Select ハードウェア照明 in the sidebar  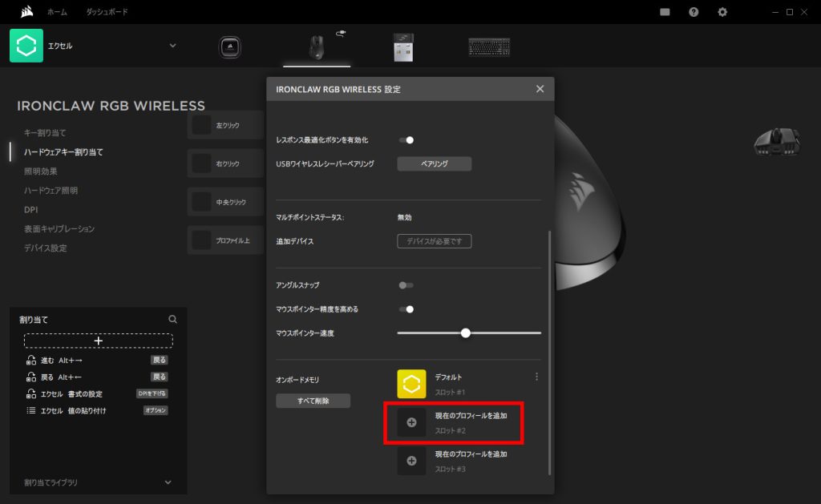[x=51, y=191]
